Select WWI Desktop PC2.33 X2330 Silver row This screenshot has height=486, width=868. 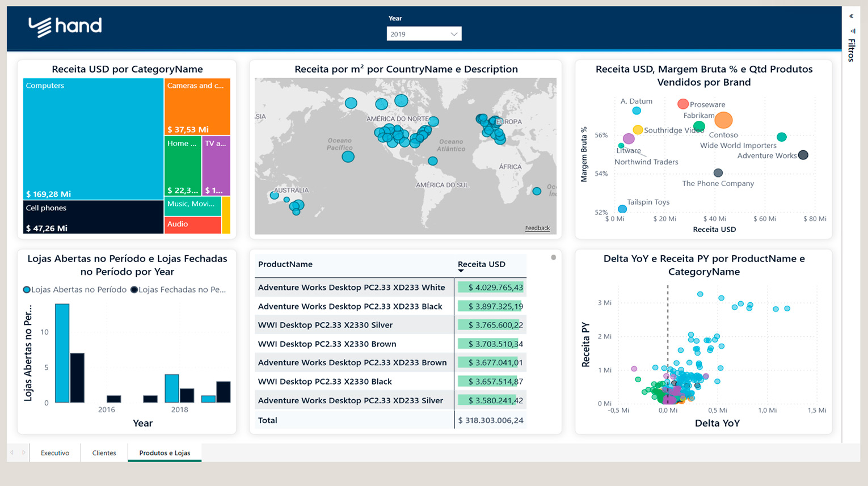325,325
